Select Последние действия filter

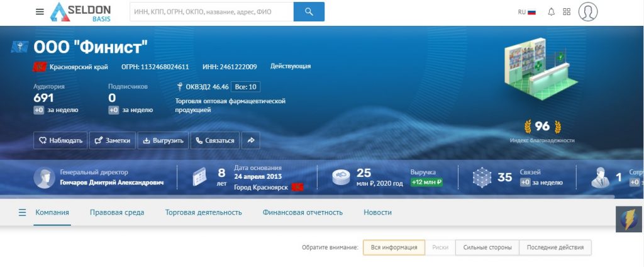[555, 247]
